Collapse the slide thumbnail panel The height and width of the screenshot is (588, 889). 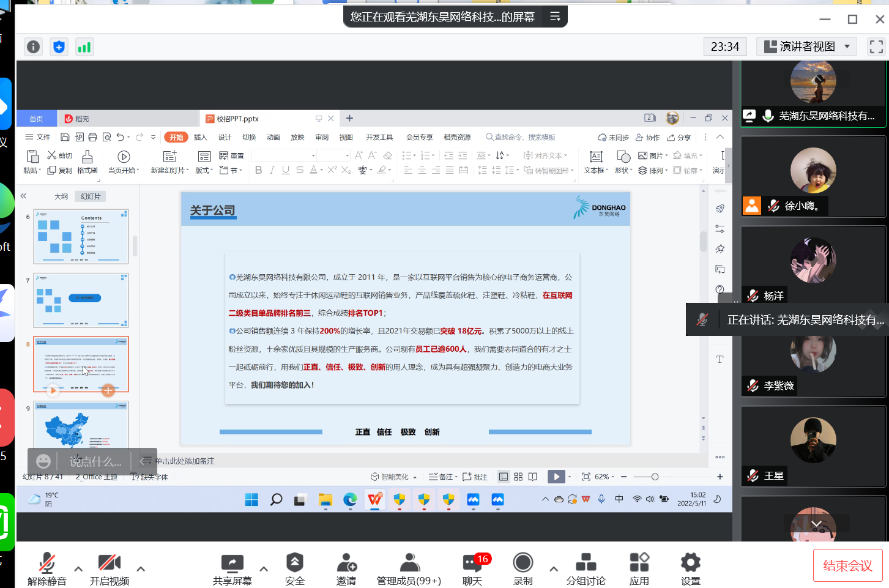click(x=23, y=196)
